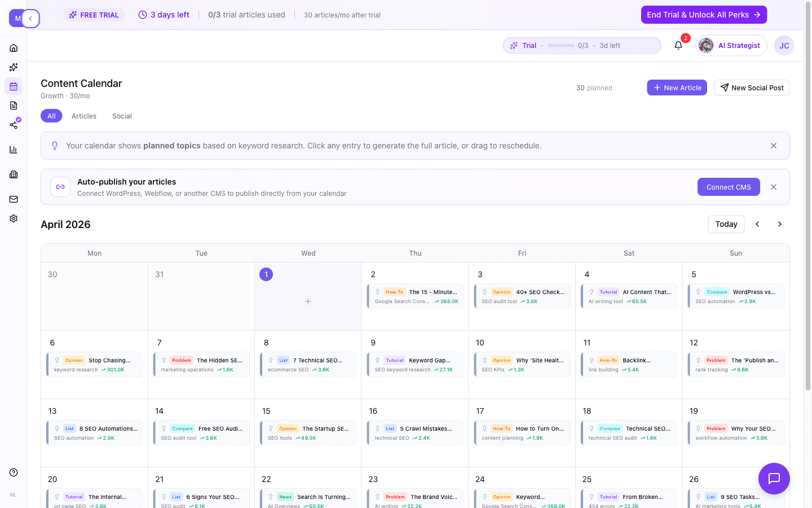Open the notifications bell with 2 alerts

(x=678, y=45)
